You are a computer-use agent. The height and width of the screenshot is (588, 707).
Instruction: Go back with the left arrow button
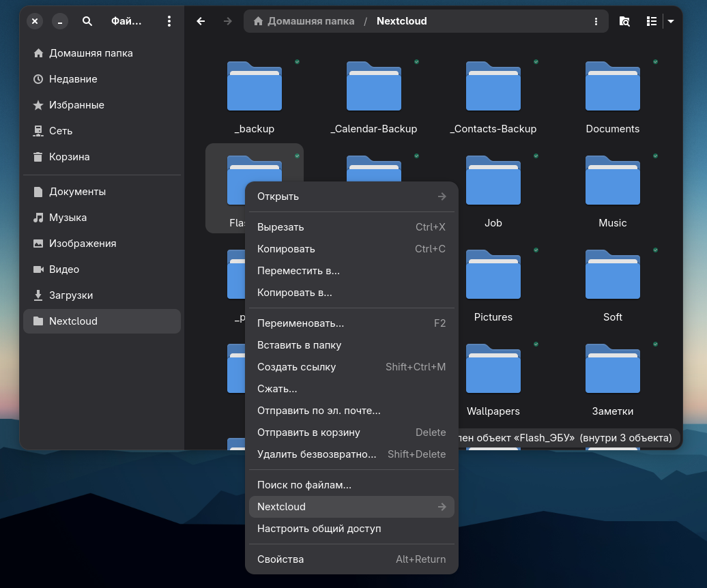pyautogui.click(x=201, y=21)
